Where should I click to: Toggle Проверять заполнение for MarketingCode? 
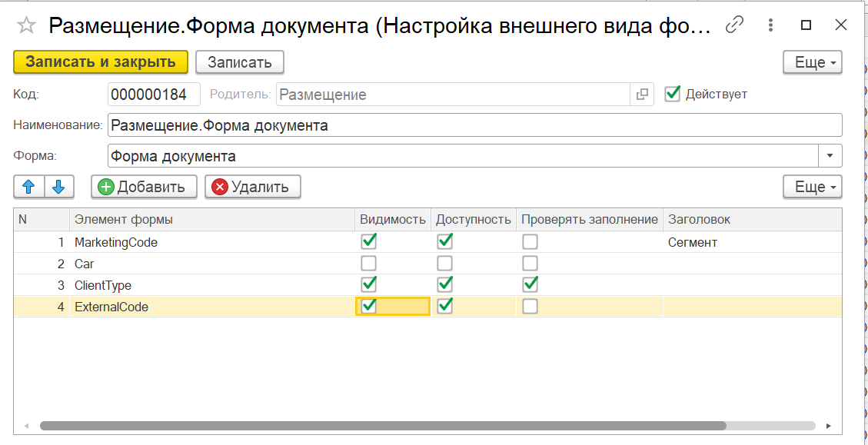(530, 242)
